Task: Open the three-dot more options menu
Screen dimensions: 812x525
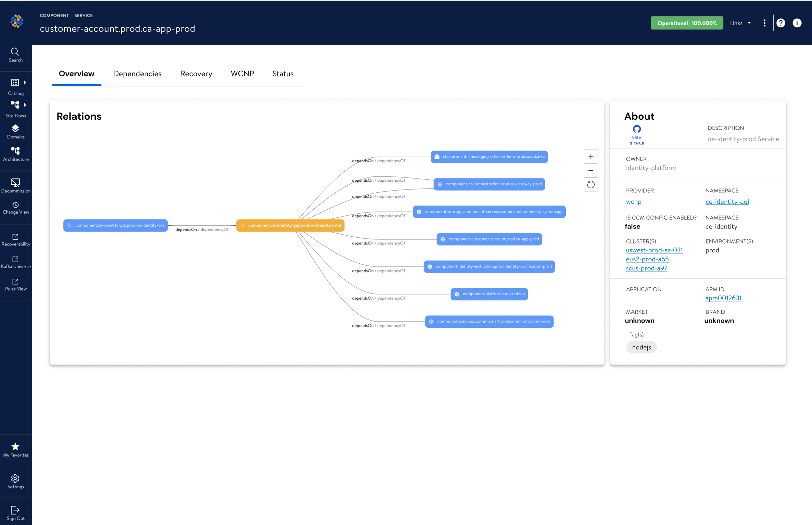Action: [764, 23]
